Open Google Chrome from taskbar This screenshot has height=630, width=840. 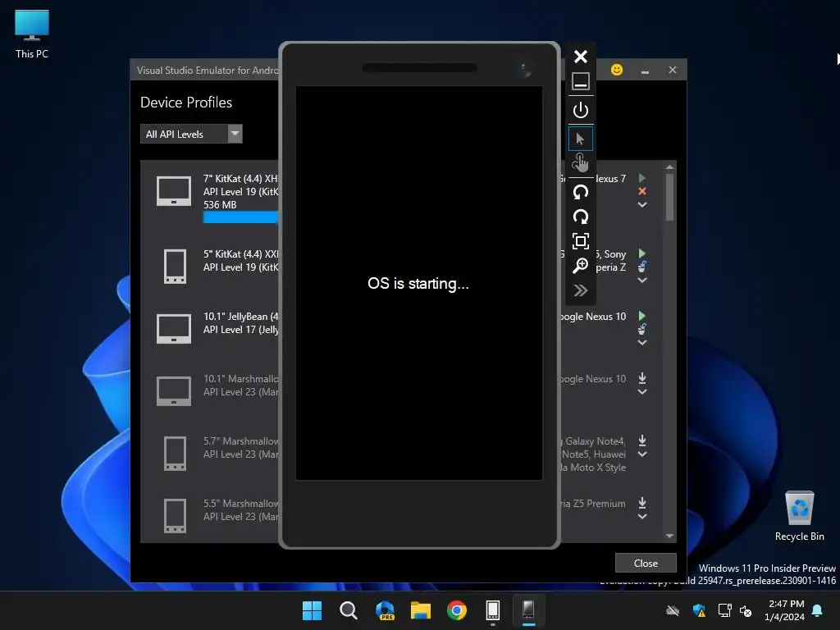457,610
